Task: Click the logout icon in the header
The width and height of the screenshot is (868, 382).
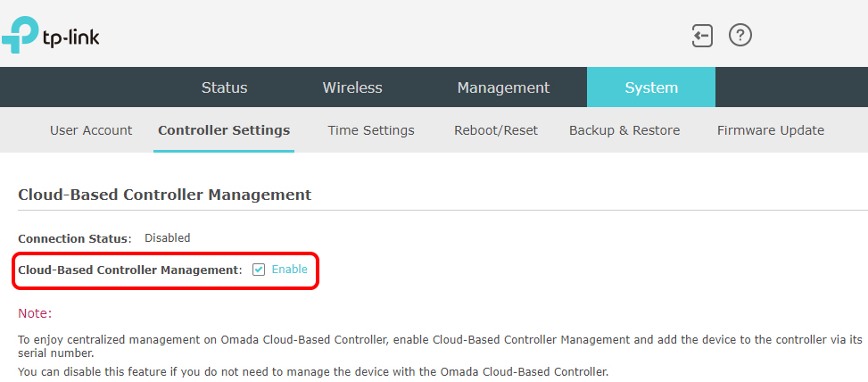Action: click(702, 36)
